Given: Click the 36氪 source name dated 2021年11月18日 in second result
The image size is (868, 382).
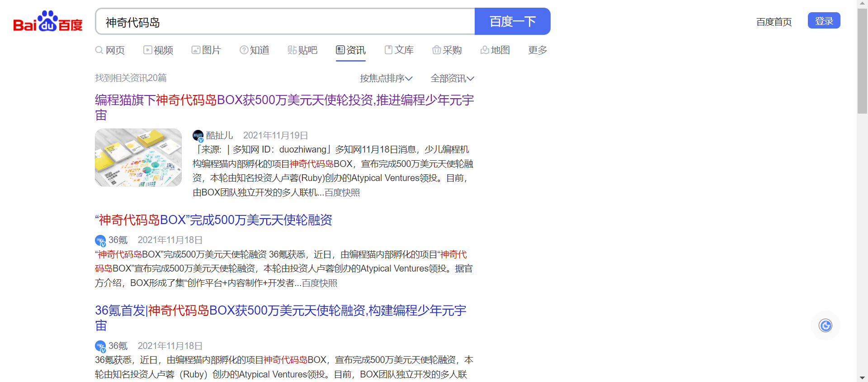Looking at the screenshot, I should pyautogui.click(x=118, y=240).
